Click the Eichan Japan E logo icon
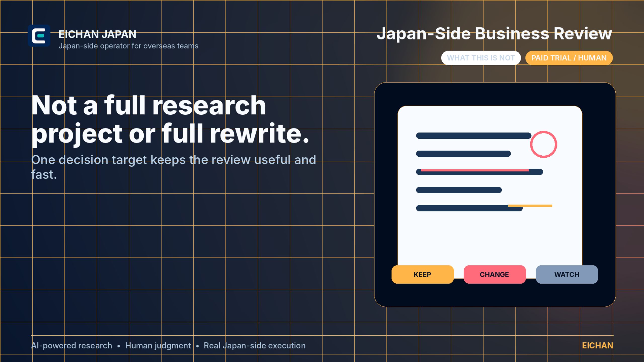The width and height of the screenshot is (644, 362). pyautogui.click(x=39, y=36)
